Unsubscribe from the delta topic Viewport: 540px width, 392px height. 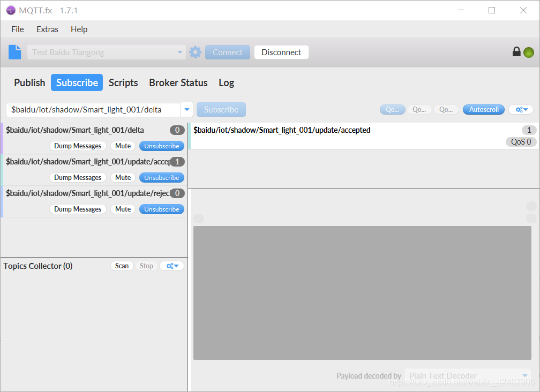tap(162, 146)
